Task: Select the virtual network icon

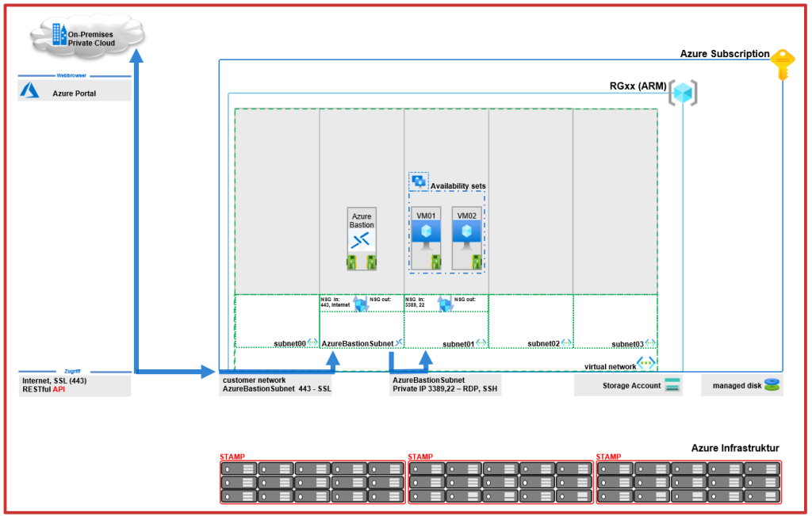Action: click(x=645, y=363)
